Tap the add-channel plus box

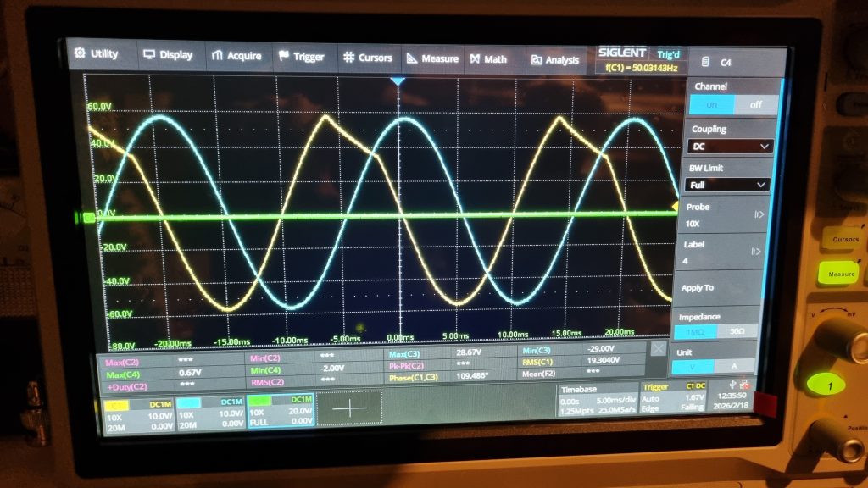[351, 408]
